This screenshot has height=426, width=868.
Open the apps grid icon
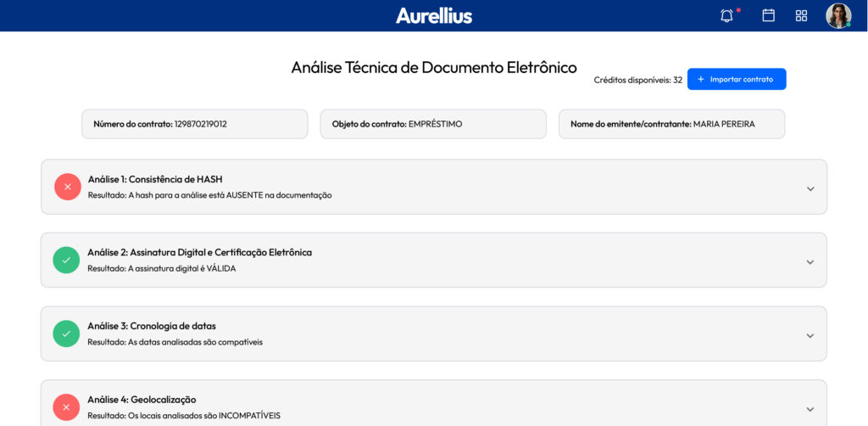tap(801, 15)
